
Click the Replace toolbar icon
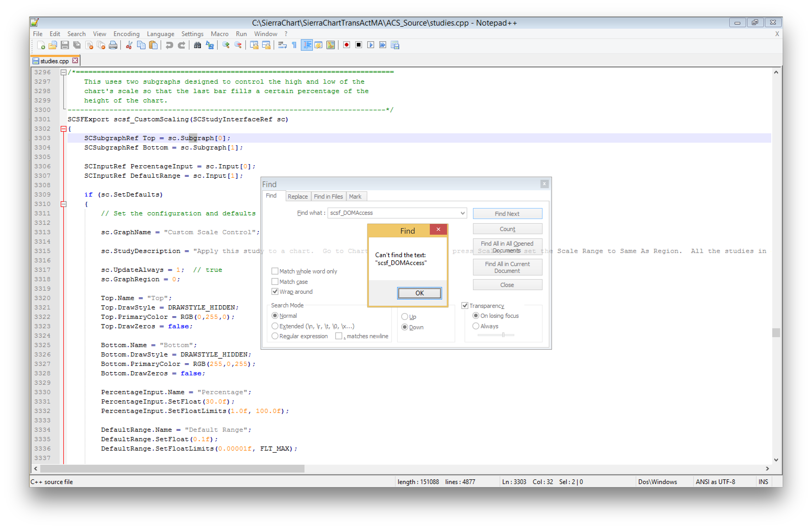point(210,45)
